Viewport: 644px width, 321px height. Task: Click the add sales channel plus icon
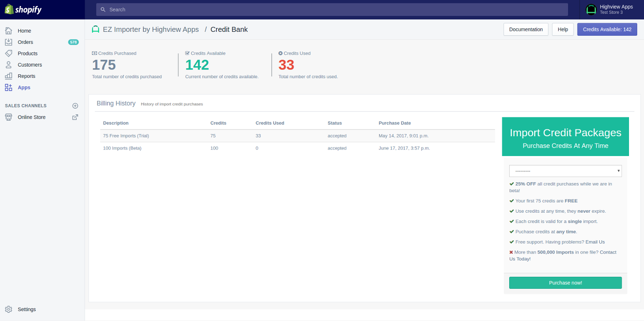75,106
